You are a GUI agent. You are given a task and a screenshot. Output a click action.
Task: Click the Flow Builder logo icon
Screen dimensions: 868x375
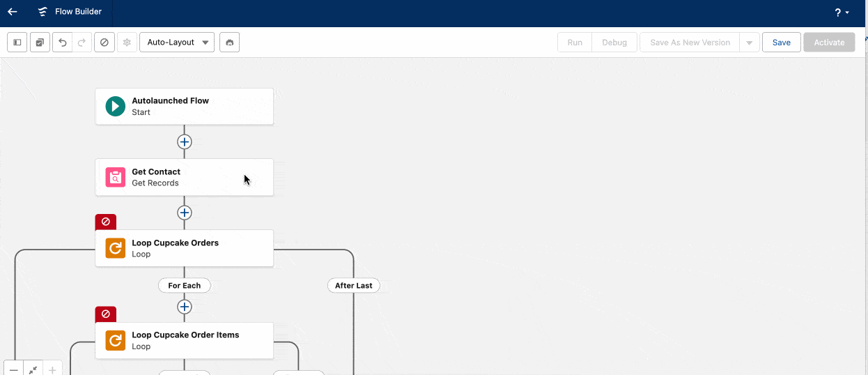tap(43, 12)
